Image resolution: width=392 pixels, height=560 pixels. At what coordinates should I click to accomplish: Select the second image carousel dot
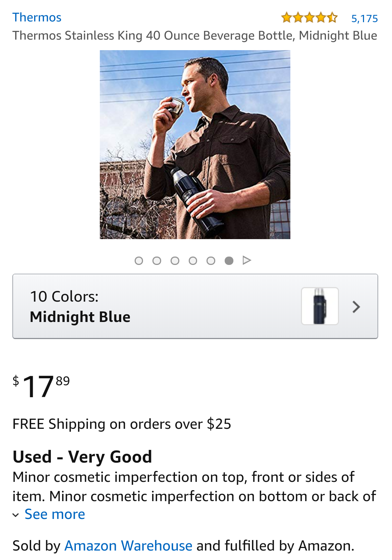[x=157, y=261]
